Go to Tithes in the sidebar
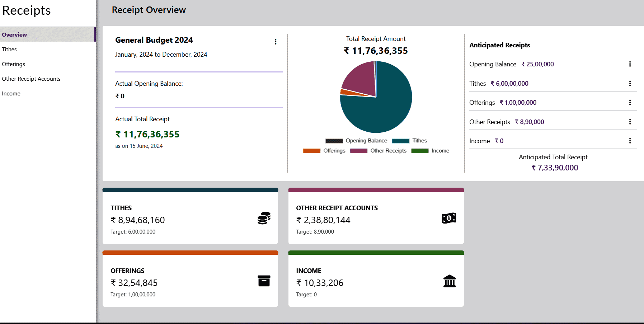The height and width of the screenshot is (324, 644). pyautogui.click(x=9, y=50)
